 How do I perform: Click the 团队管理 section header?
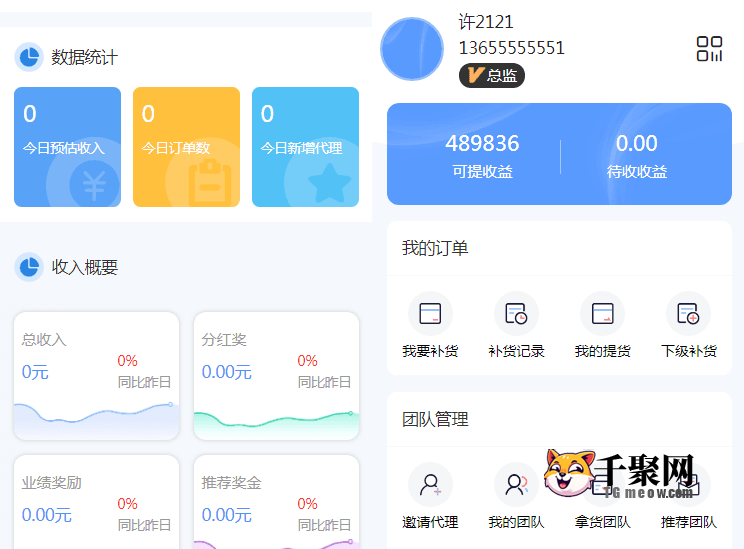click(x=435, y=419)
